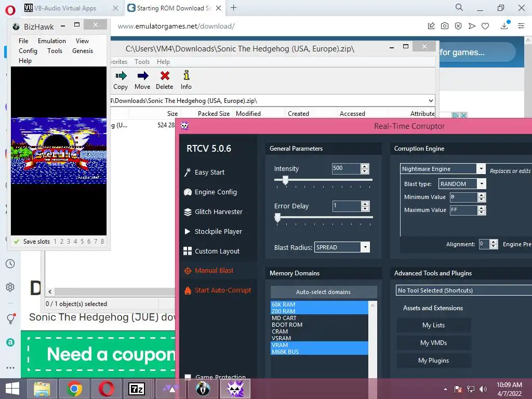The image size is (532, 399).
Task: Increase Intensity with up stepper
Action: [365, 166]
